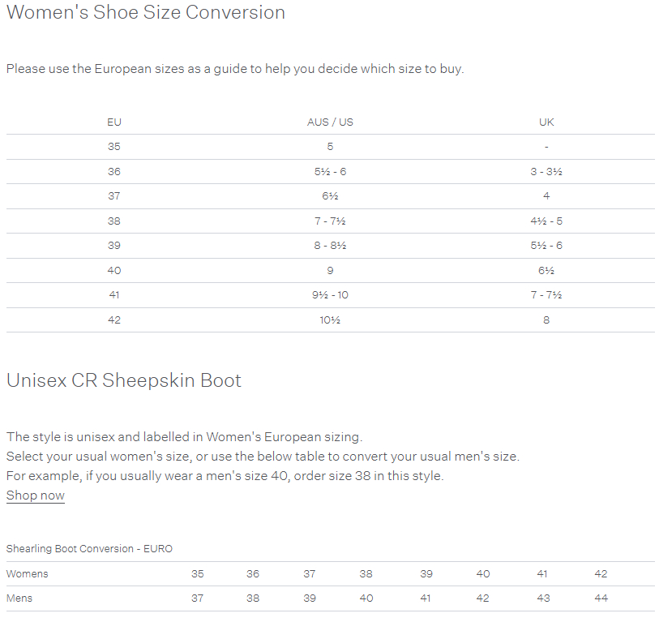The image size is (672, 622).
Task: Click the European sizes guide sentence
Action: coord(235,69)
